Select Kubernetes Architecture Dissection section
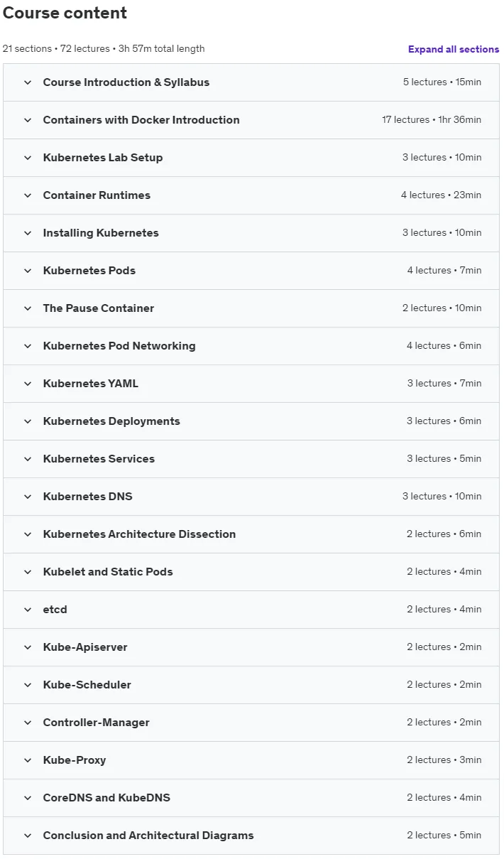This screenshot has height=859, width=504. 251,534
